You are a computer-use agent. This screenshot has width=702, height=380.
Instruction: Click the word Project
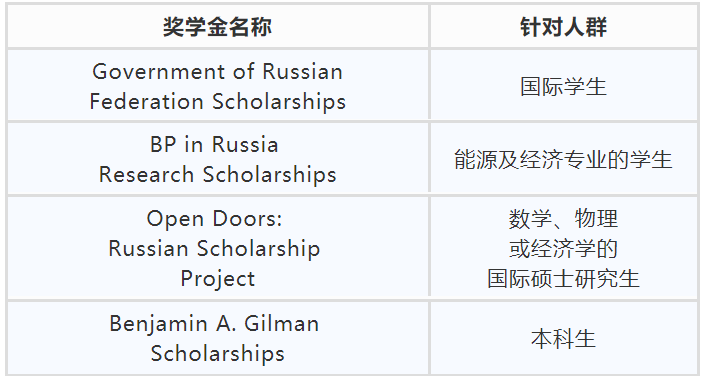pyautogui.click(x=218, y=279)
